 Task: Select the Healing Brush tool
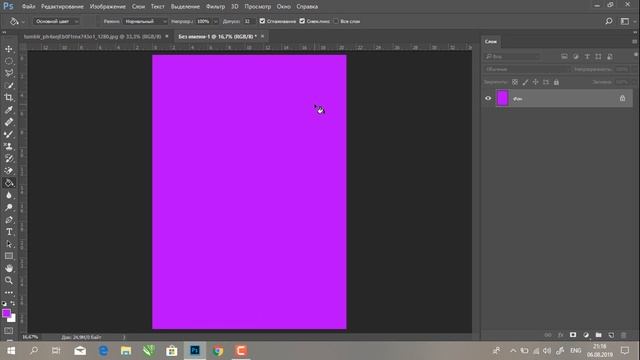pyautogui.click(x=9, y=122)
